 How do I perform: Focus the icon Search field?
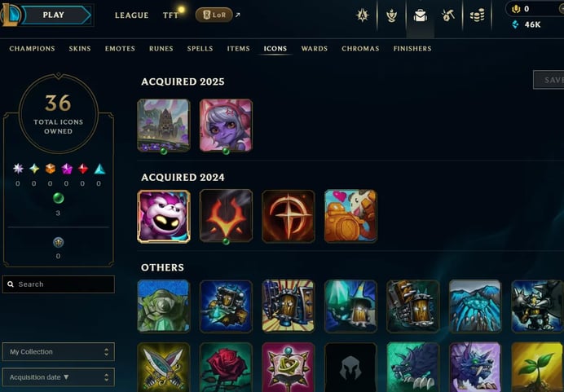[x=58, y=284]
